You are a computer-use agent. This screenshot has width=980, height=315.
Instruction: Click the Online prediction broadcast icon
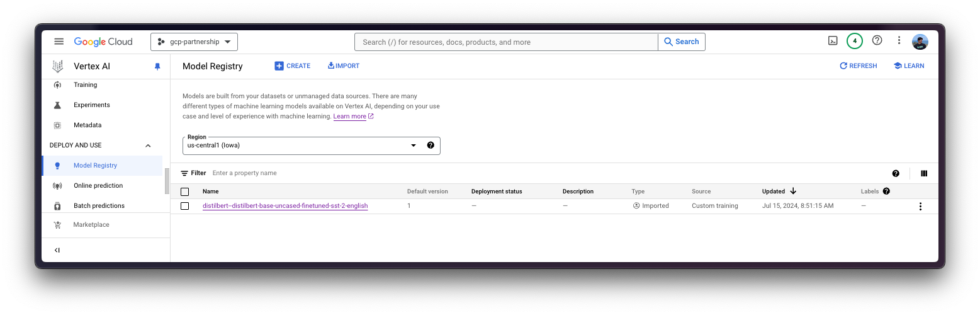click(x=57, y=186)
